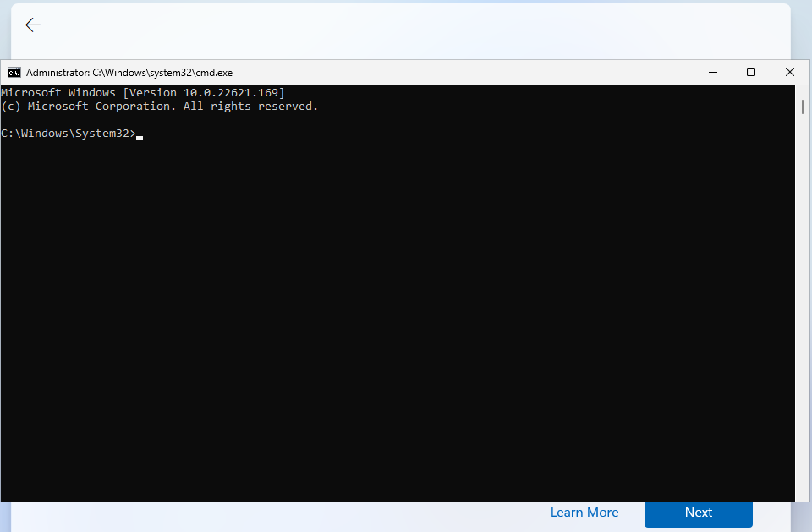
Task: Maximize the Command Prompt window
Action: click(x=750, y=72)
